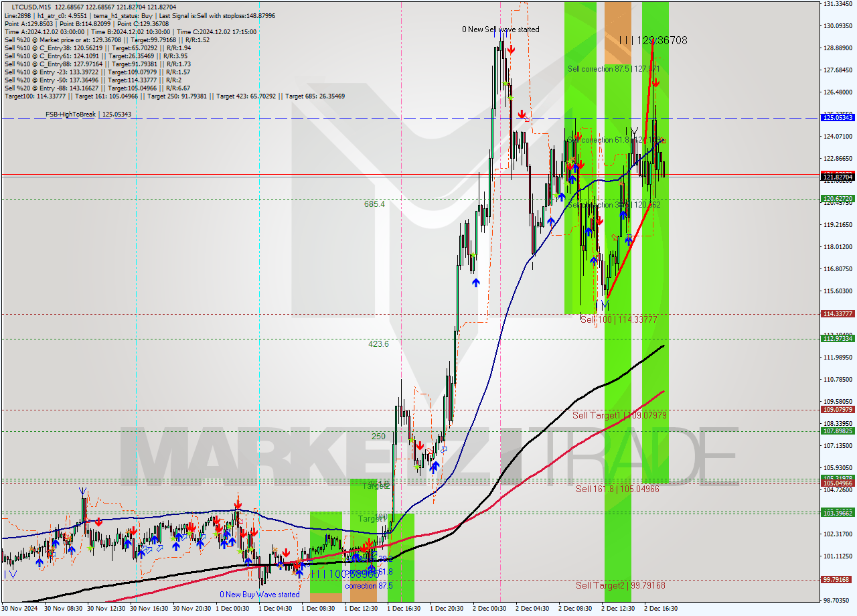
Task: Click the red 114.33777 price axis tag
Action: pos(838,313)
